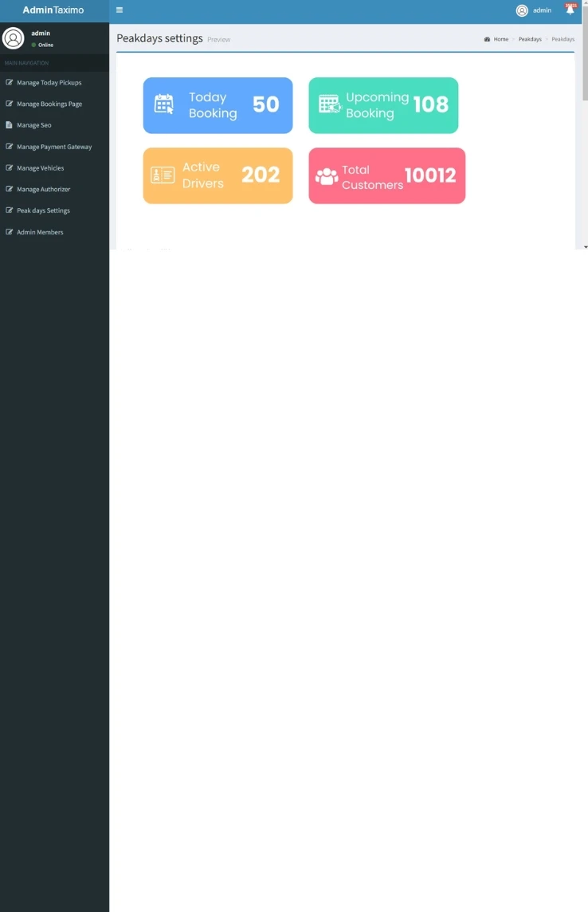588x912 pixels.
Task: Click the hamburger sidebar toggle icon
Action: click(120, 10)
